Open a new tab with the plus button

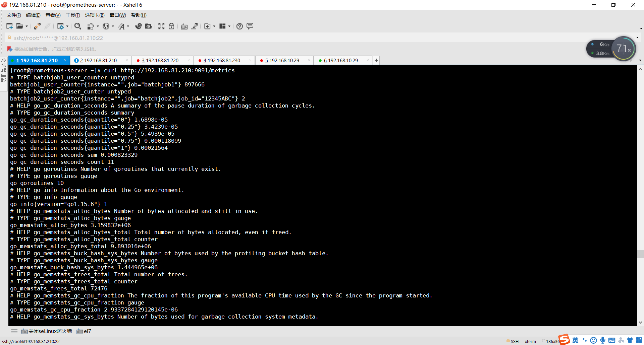(x=376, y=60)
